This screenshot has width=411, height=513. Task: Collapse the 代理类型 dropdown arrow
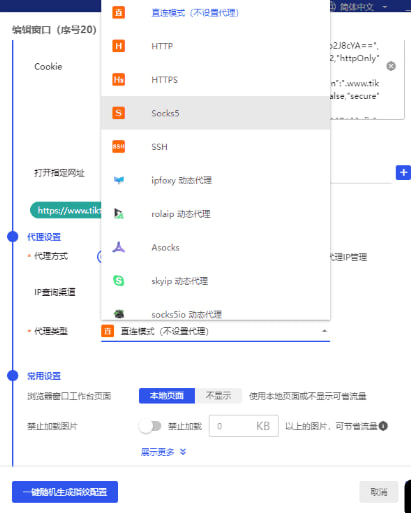(324, 331)
